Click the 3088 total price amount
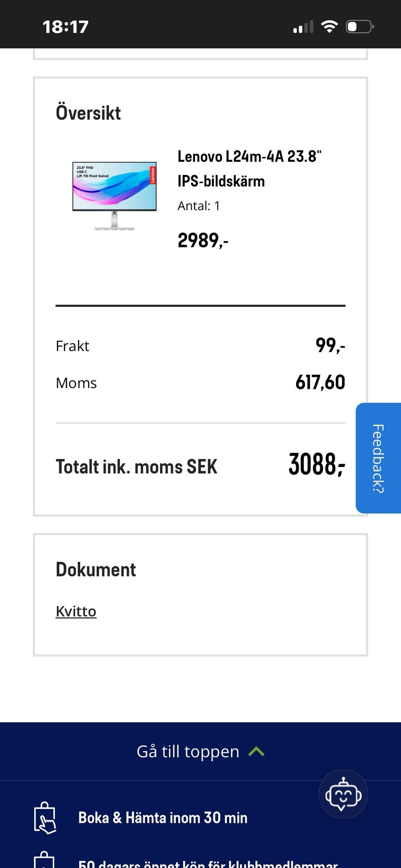Screen dimensions: 401x868 (316, 464)
